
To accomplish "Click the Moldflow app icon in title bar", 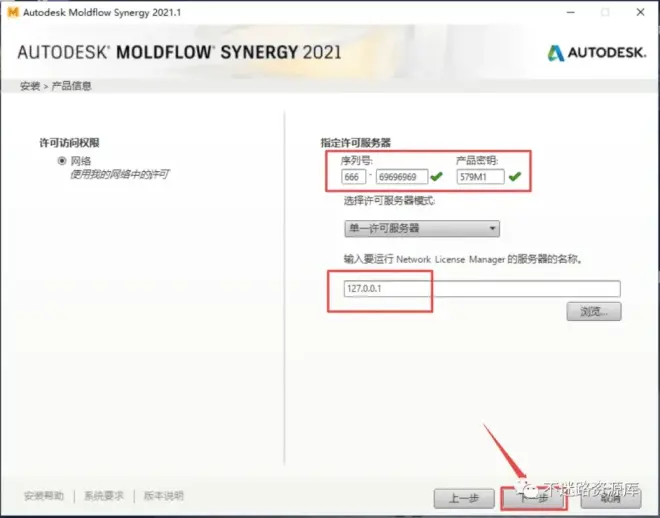I will point(12,12).
